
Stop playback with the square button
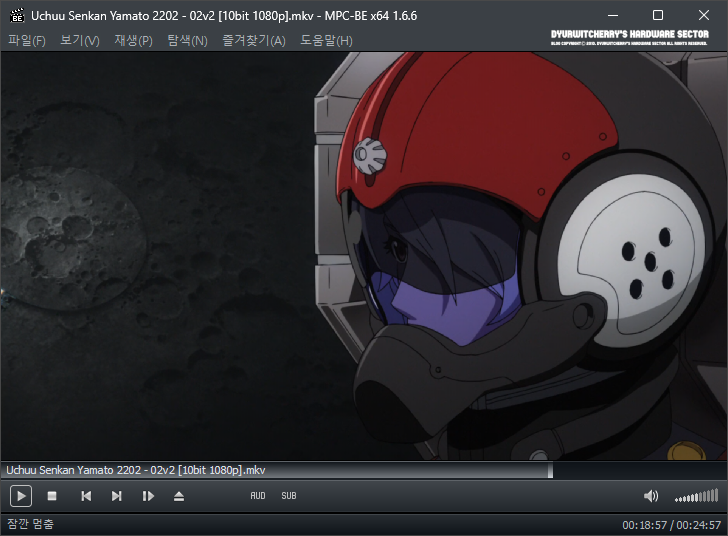[52, 496]
